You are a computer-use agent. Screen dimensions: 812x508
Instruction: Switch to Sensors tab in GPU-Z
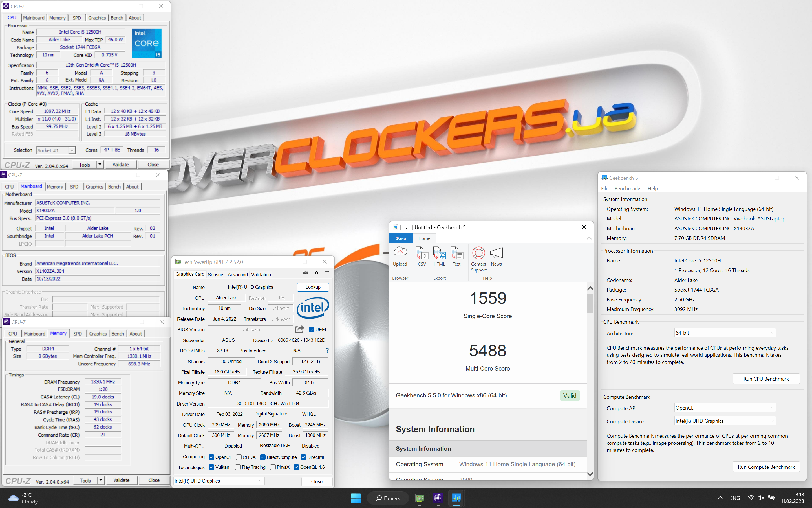[x=216, y=275]
